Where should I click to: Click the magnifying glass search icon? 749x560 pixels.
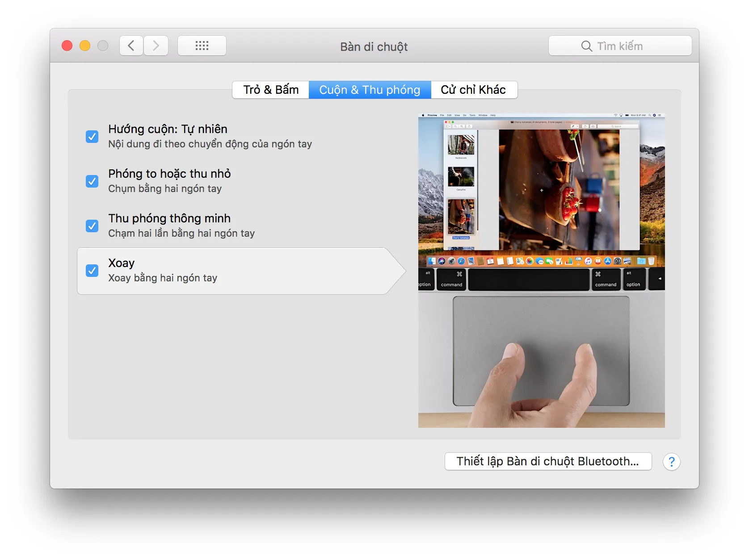tap(586, 46)
